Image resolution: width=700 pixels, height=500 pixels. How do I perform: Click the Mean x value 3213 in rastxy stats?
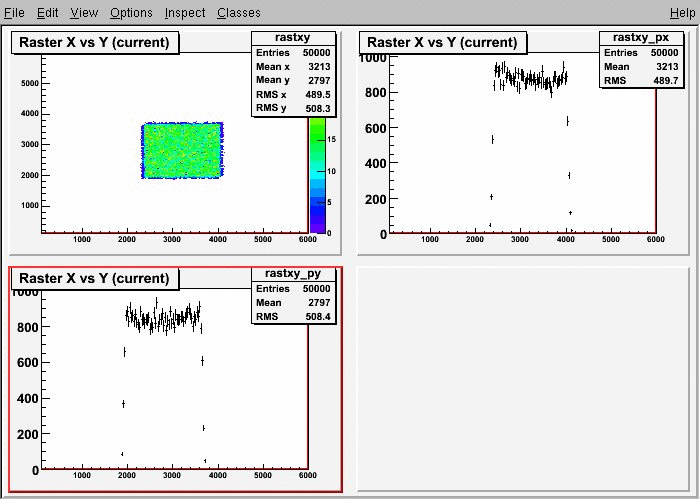pos(319,67)
